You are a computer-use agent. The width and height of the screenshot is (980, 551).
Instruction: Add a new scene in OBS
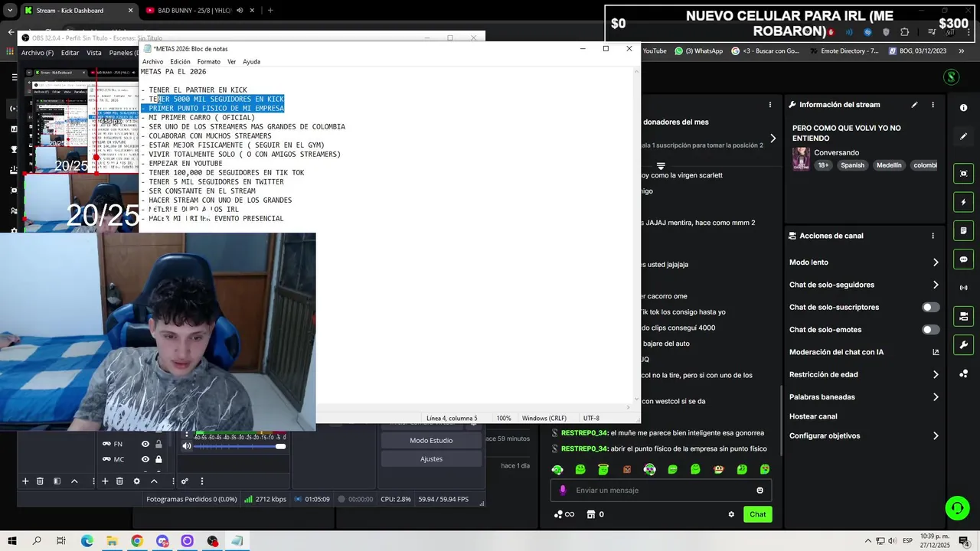(25, 481)
